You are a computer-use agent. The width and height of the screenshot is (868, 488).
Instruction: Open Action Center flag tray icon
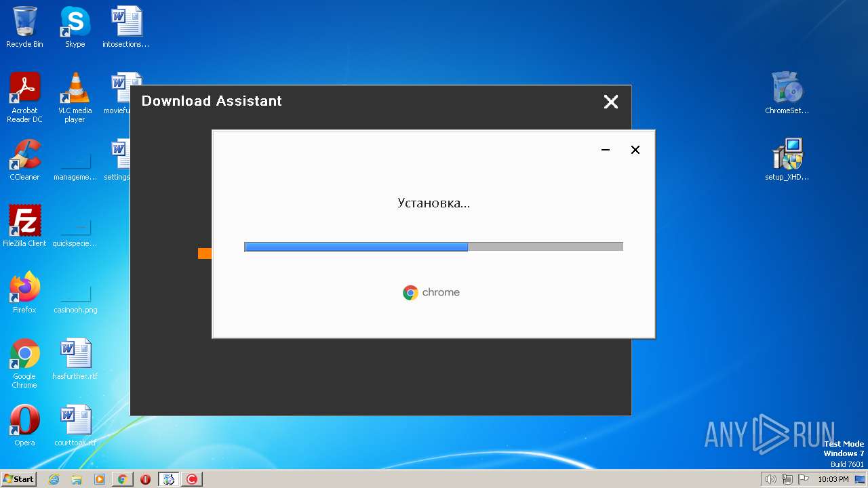pyautogui.click(x=804, y=479)
